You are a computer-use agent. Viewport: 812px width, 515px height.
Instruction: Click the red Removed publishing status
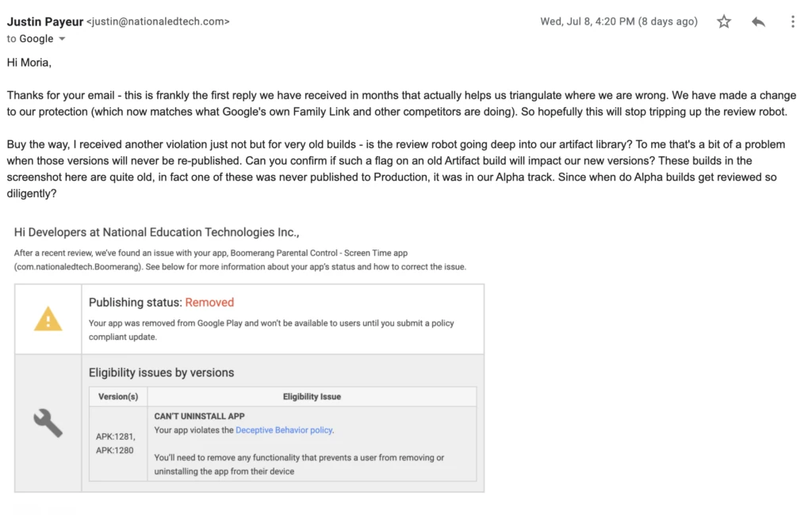[209, 302]
